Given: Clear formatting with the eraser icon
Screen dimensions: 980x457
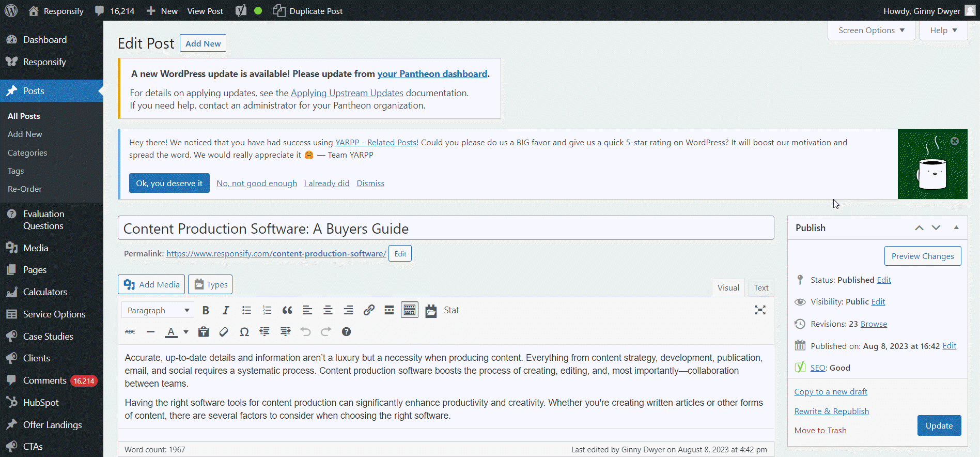Looking at the screenshot, I should point(224,332).
